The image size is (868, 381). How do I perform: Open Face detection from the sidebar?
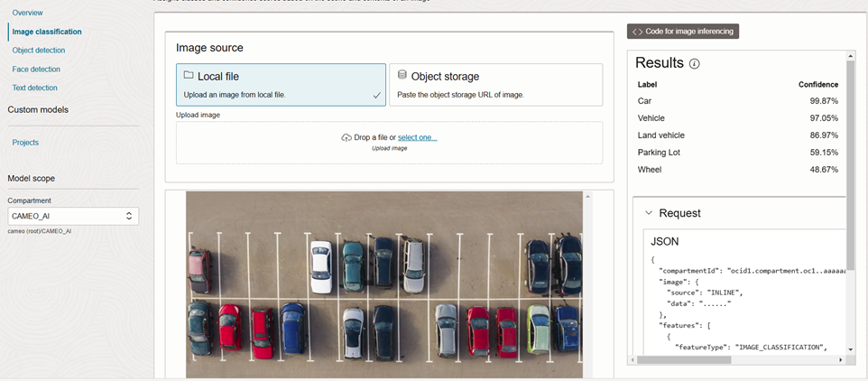coord(36,70)
